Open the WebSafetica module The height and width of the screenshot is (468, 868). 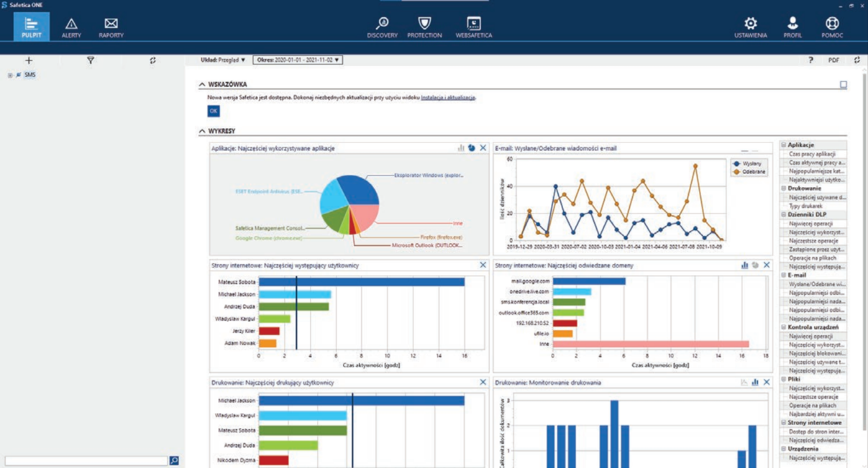click(474, 27)
